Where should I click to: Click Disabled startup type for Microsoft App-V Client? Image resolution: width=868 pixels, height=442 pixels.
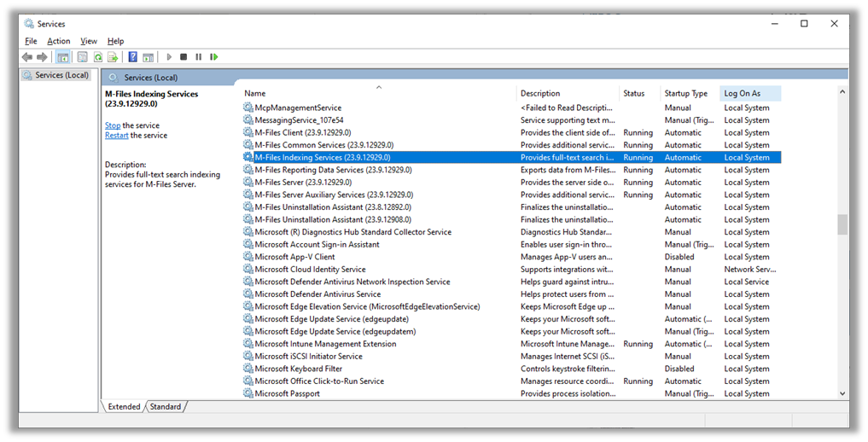tap(679, 257)
